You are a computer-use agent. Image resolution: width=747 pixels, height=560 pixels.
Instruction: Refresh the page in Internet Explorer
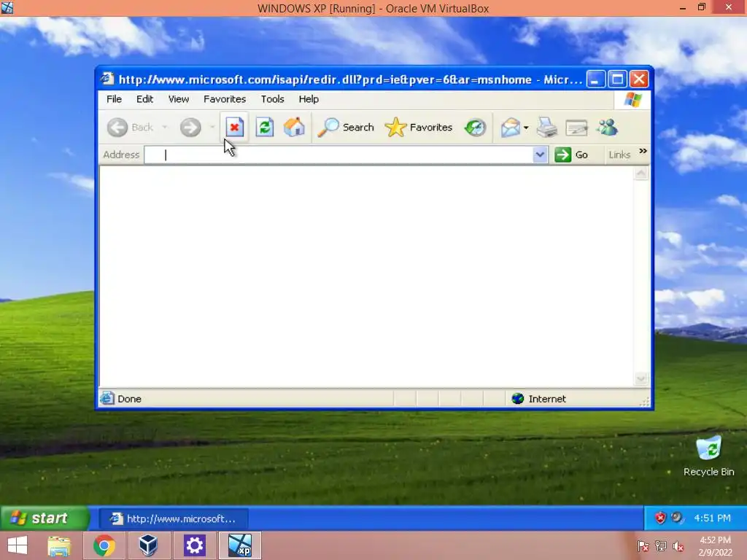[x=264, y=127]
